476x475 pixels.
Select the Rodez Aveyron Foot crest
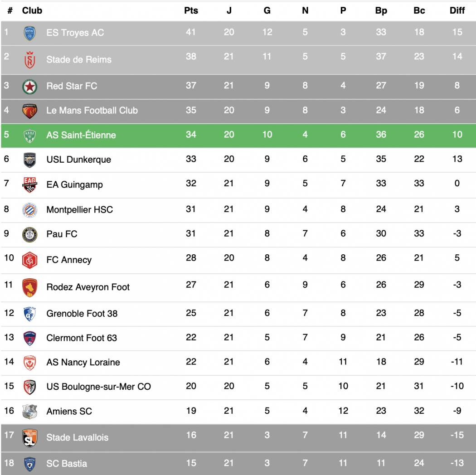pyautogui.click(x=29, y=287)
